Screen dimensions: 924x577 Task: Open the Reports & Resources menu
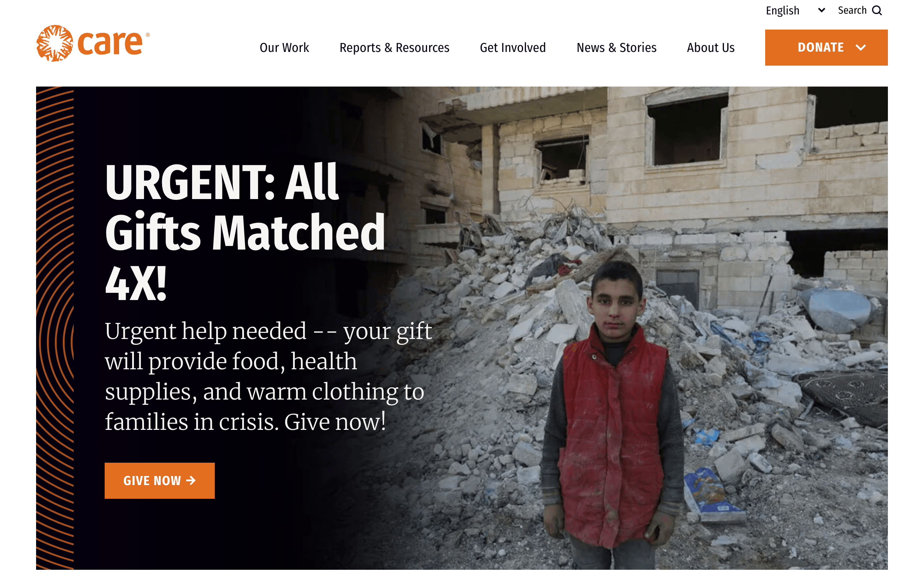(x=394, y=48)
